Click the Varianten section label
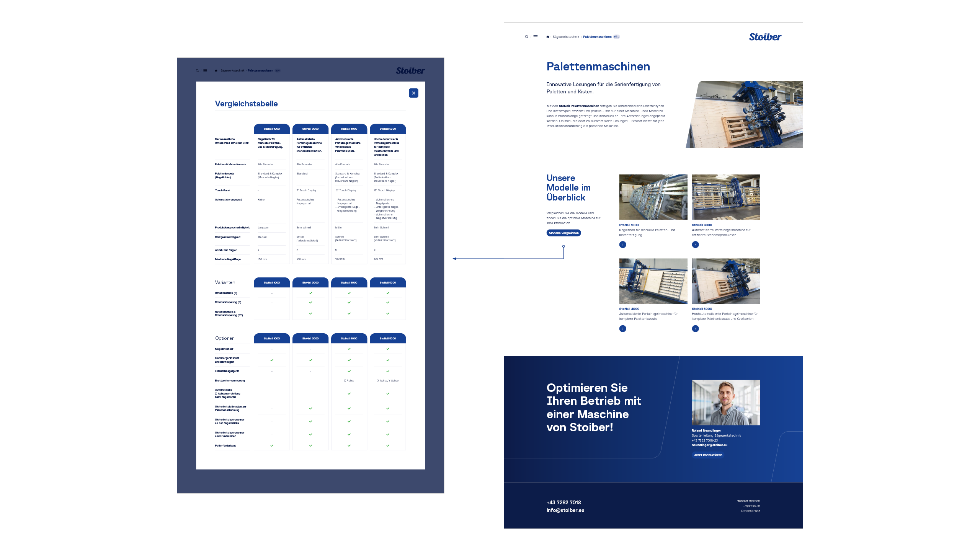This screenshot has height=551, width=980. [x=225, y=282]
